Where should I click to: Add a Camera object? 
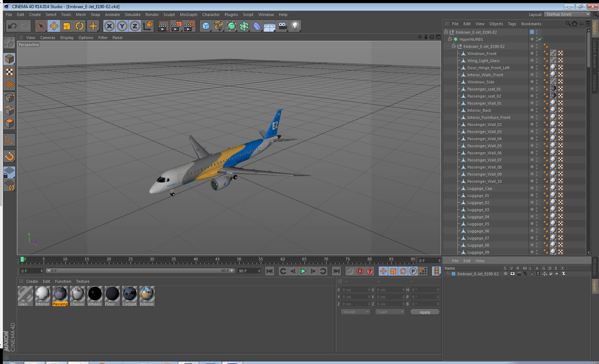coord(282,26)
